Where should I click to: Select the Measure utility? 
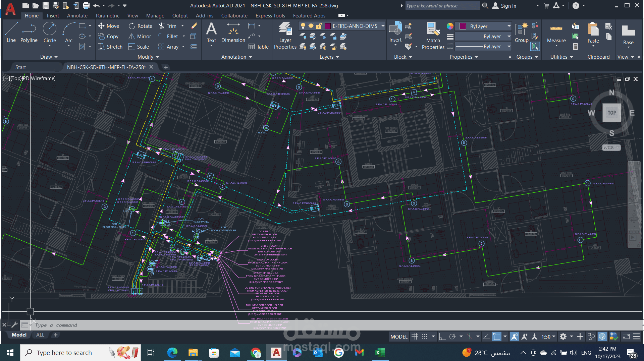556,33
